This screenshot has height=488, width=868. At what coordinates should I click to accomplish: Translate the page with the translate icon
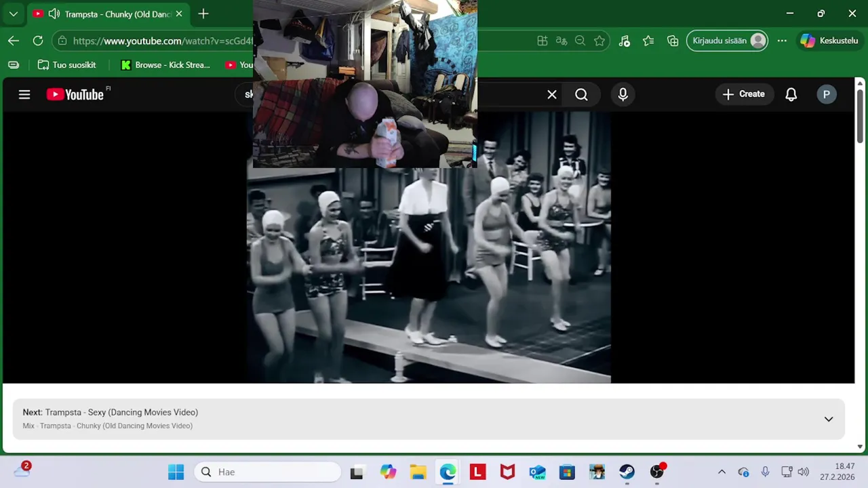tap(561, 41)
